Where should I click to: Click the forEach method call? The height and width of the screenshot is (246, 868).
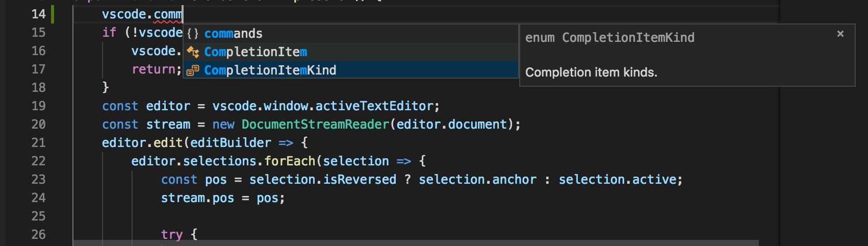[290, 161]
